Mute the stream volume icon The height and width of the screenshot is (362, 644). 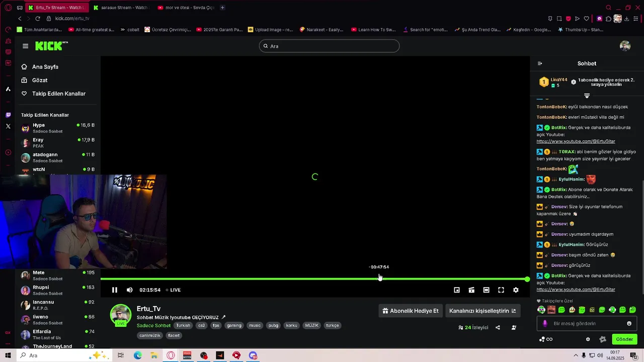click(x=130, y=290)
